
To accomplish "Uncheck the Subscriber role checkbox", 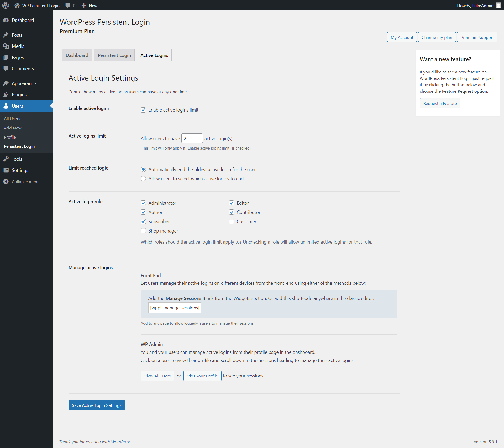I will pos(143,222).
